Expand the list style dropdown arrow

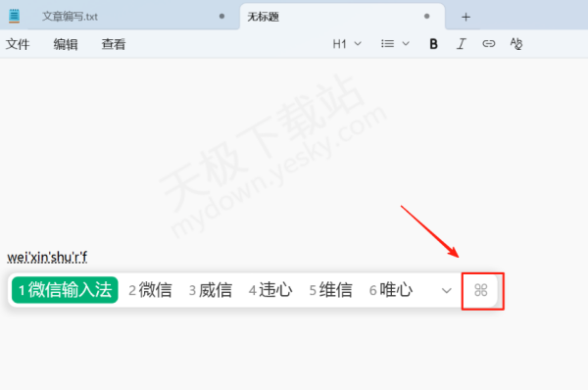pos(406,44)
